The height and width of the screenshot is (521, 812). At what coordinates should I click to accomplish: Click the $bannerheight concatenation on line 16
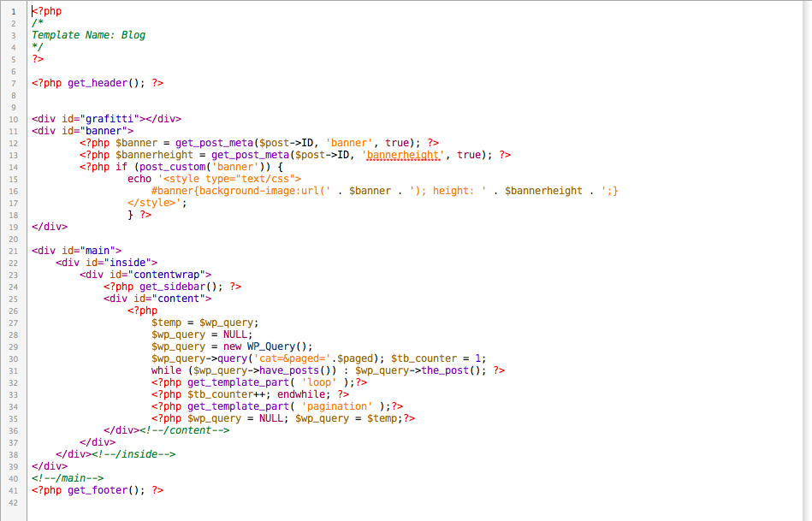click(543, 191)
